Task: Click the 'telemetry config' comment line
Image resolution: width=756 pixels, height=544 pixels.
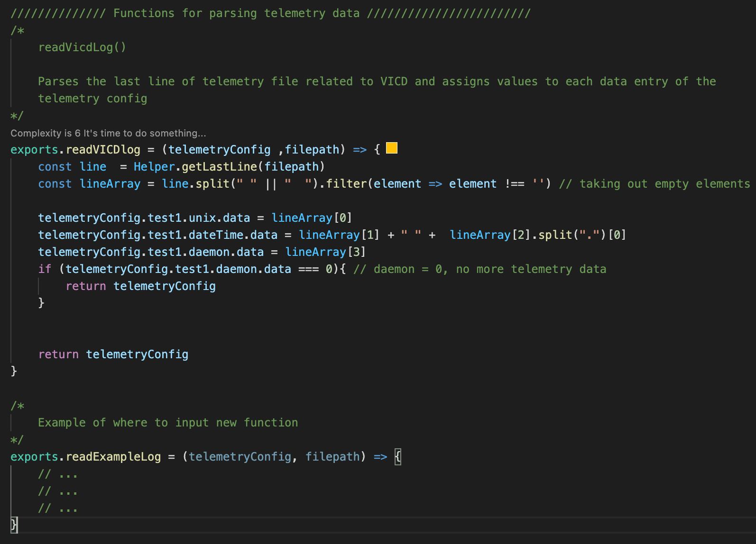Action: click(x=92, y=99)
